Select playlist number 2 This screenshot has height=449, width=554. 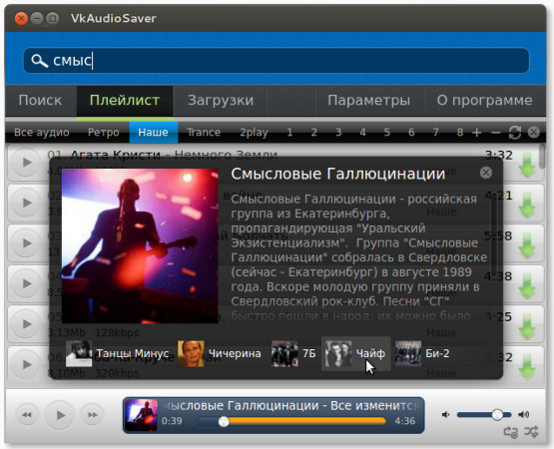[314, 132]
